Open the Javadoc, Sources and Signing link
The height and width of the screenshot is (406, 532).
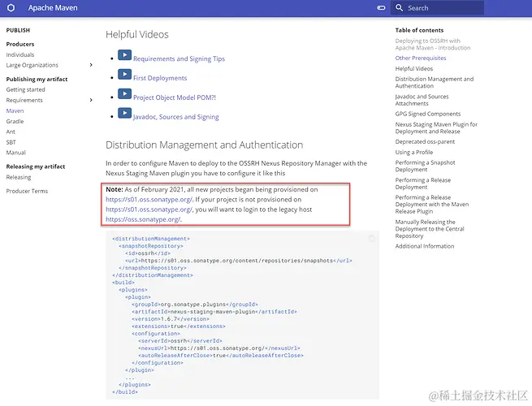point(175,117)
